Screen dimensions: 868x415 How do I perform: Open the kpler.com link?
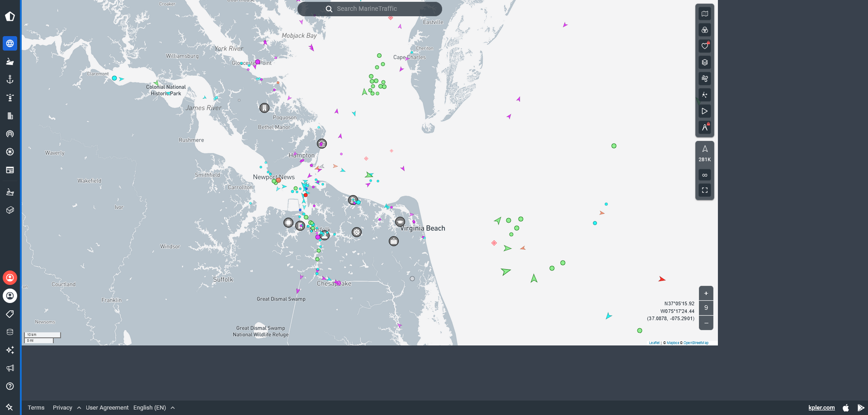(x=821, y=407)
